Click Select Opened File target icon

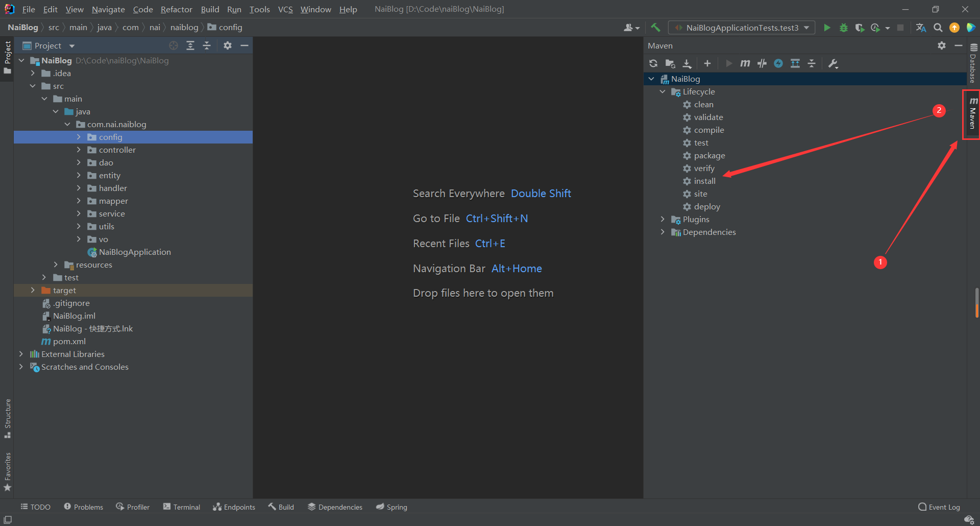click(x=174, y=45)
